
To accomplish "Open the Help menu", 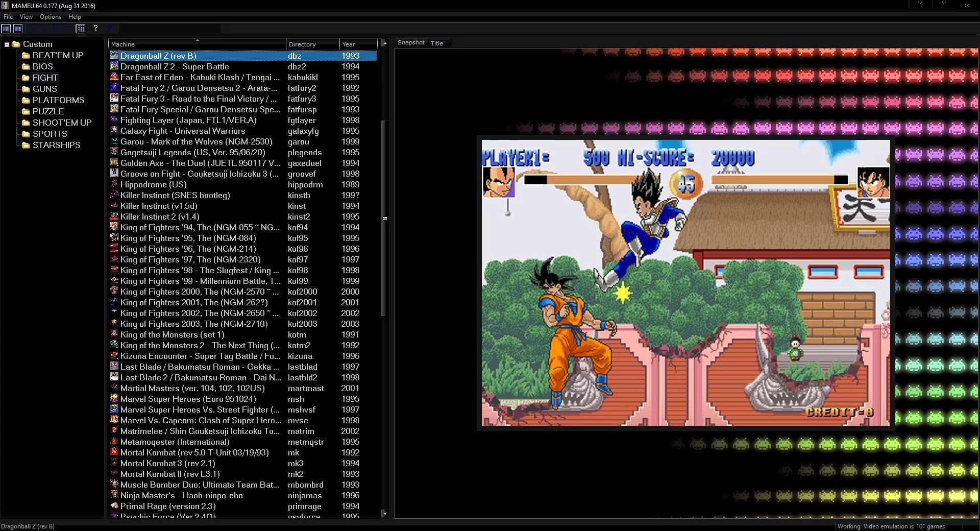I will (75, 17).
